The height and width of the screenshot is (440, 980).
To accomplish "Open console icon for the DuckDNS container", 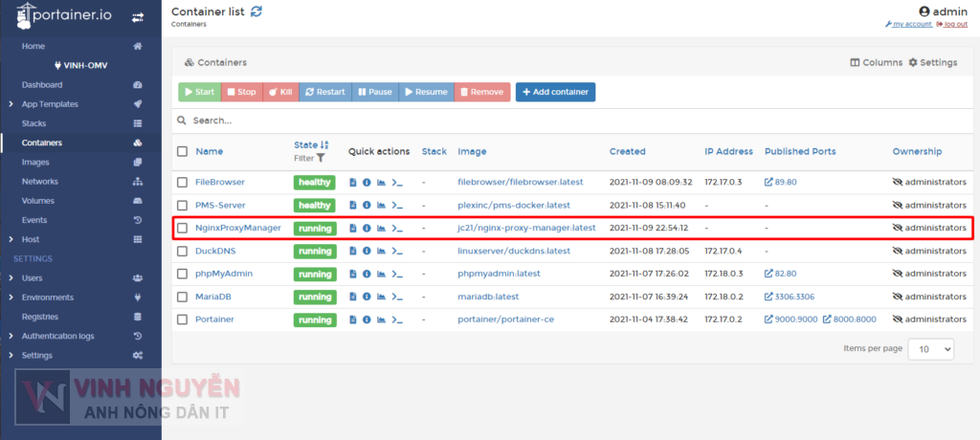I will click(x=397, y=252).
